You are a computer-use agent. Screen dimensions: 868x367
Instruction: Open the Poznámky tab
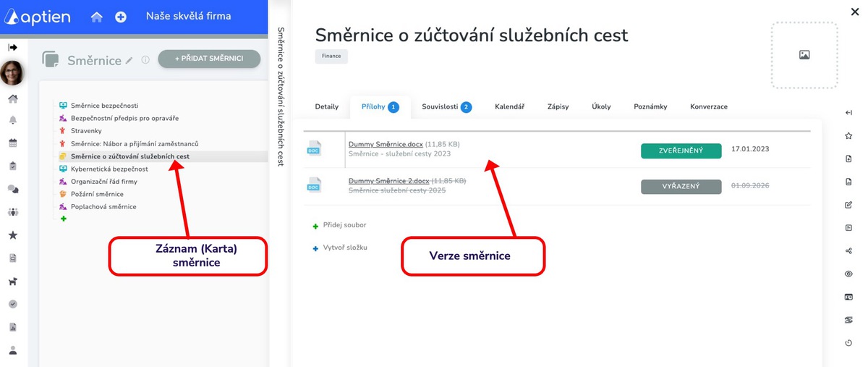(650, 106)
